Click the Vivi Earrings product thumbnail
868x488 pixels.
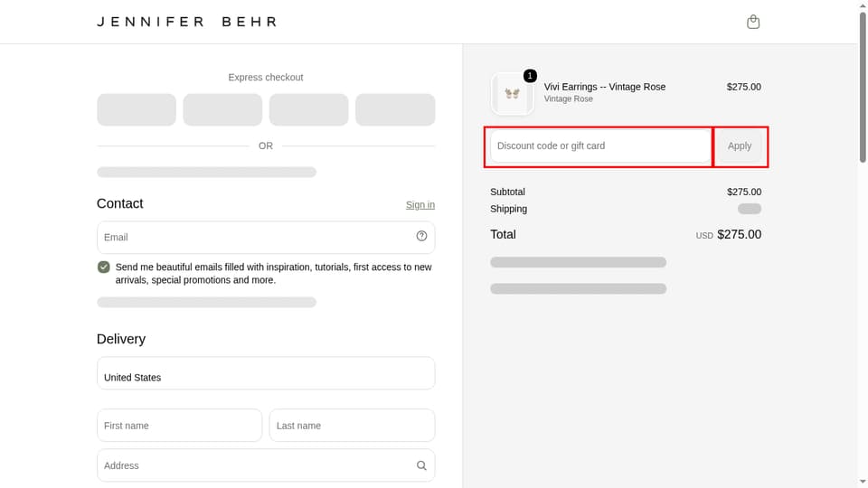tap(512, 94)
